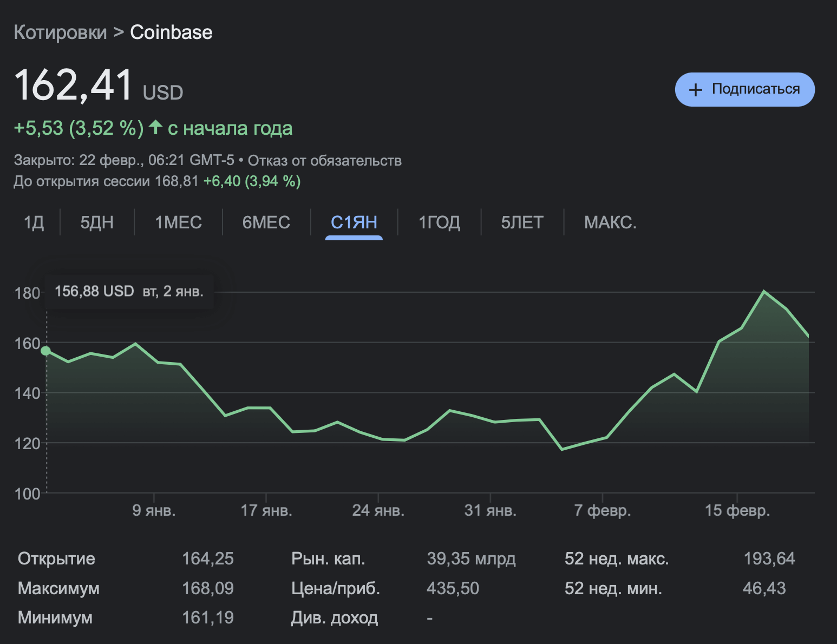The height and width of the screenshot is (644, 837).
Task: Click the pre-market change +6,40 (3,94 %)
Action: pyautogui.click(x=252, y=181)
